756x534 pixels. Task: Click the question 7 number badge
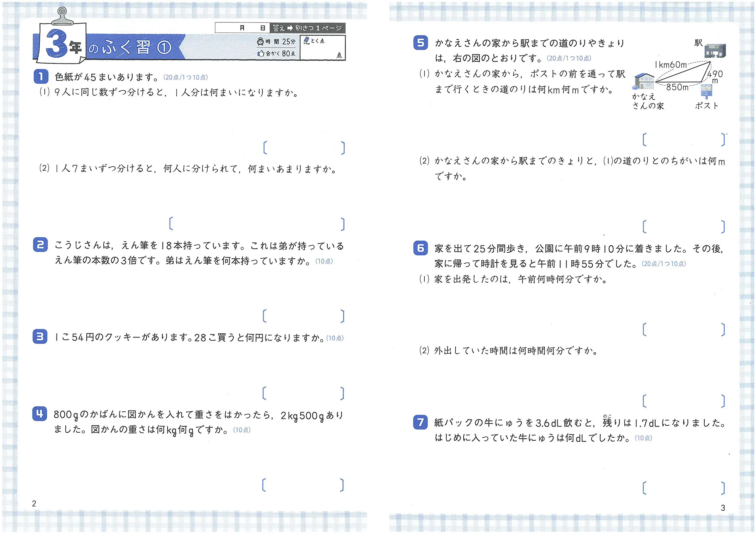pyautogui.click(x=421, y=422)
